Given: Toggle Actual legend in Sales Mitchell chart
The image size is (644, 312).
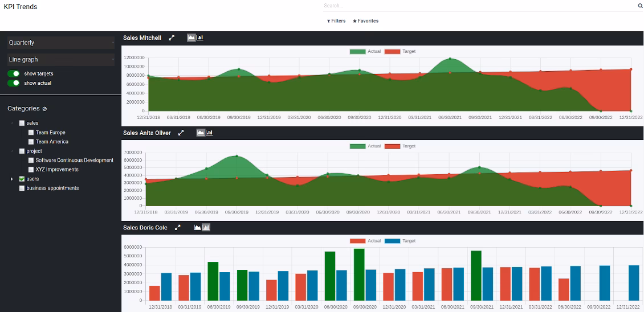Looking at the screenshot, I should pos(365,52).
